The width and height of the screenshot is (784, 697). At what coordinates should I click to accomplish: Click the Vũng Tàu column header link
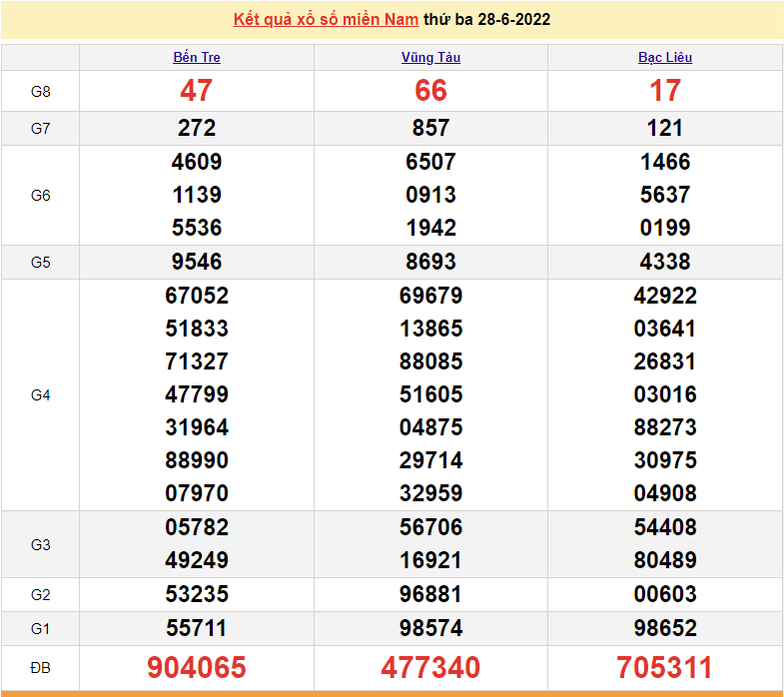(430, 58)
